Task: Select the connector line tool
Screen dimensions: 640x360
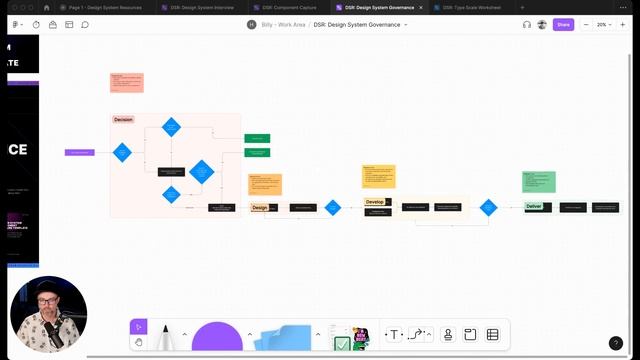Action: tap(416, 335)
